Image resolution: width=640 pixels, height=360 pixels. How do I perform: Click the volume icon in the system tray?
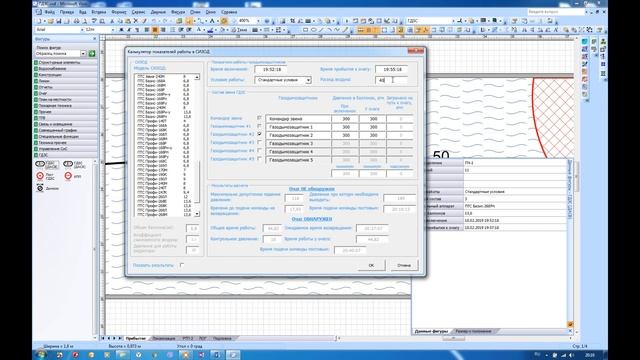click(571, 355)
